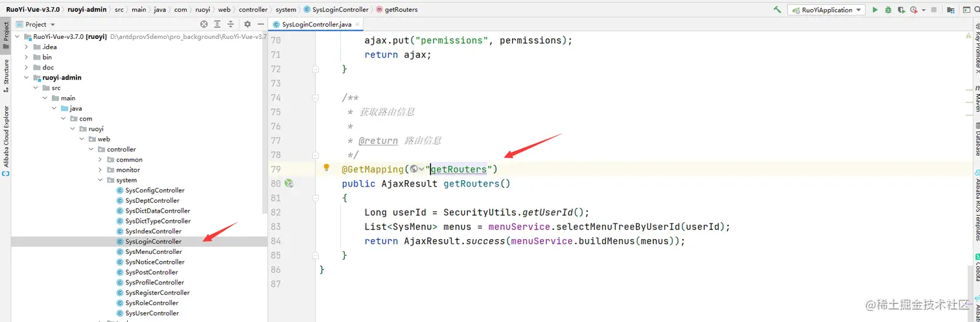Expand the doc folder
The height and width of the screenshot is (322, 980).
[x=27, y=67]
